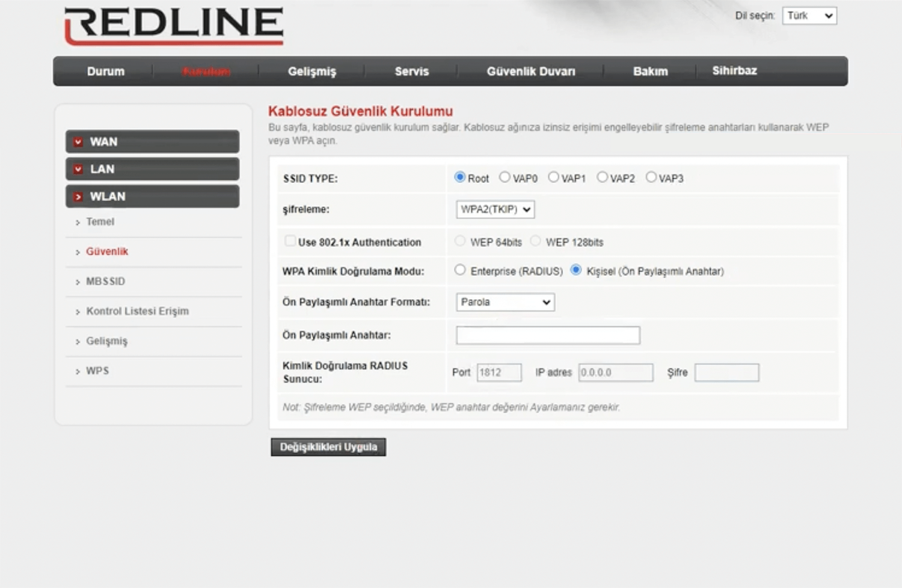Click the Redline logo
The height and width of the screenshot is (588, 902).
pos(174,26)
